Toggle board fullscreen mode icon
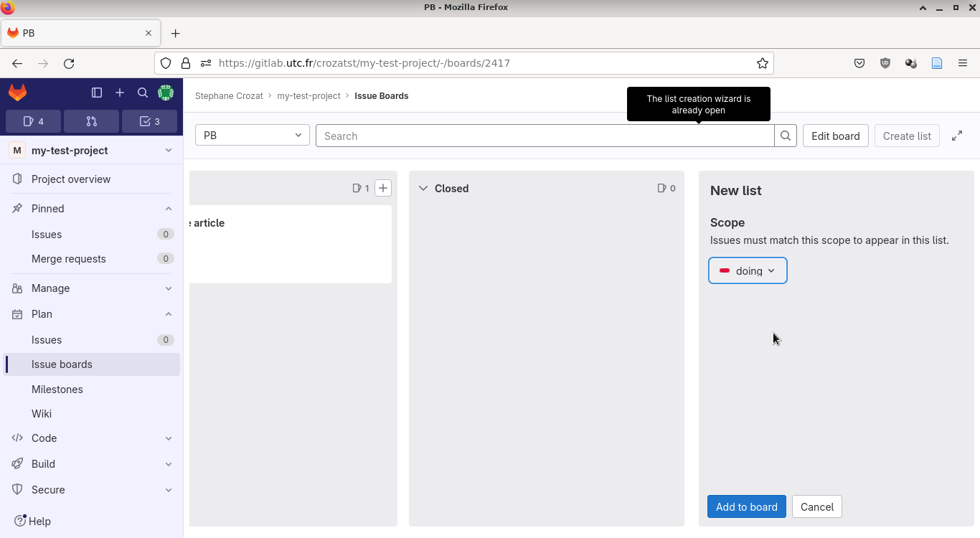 pos(957,136)
